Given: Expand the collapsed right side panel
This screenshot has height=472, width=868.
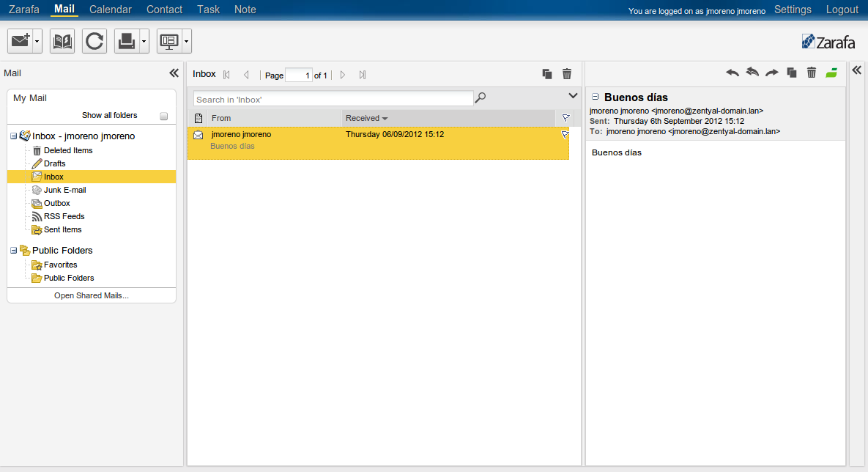Looking at the screenshot, I should coord(857,70).
